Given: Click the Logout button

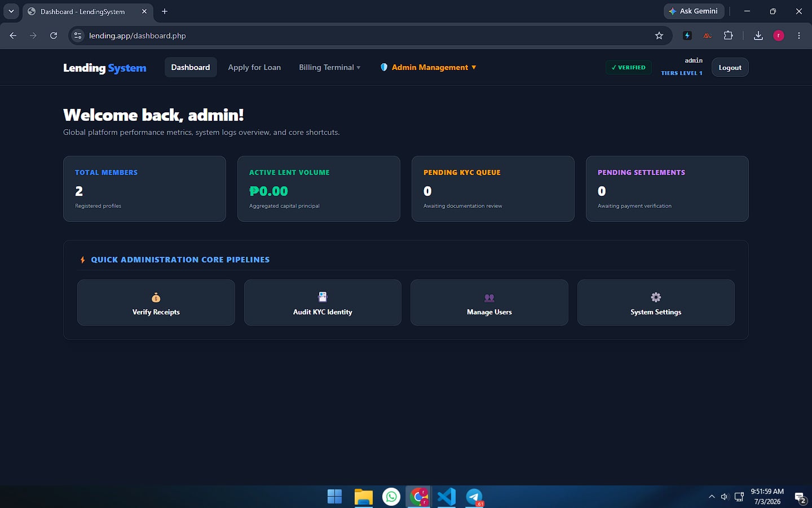Looking at the screenshot, I should tap(730, 67).
